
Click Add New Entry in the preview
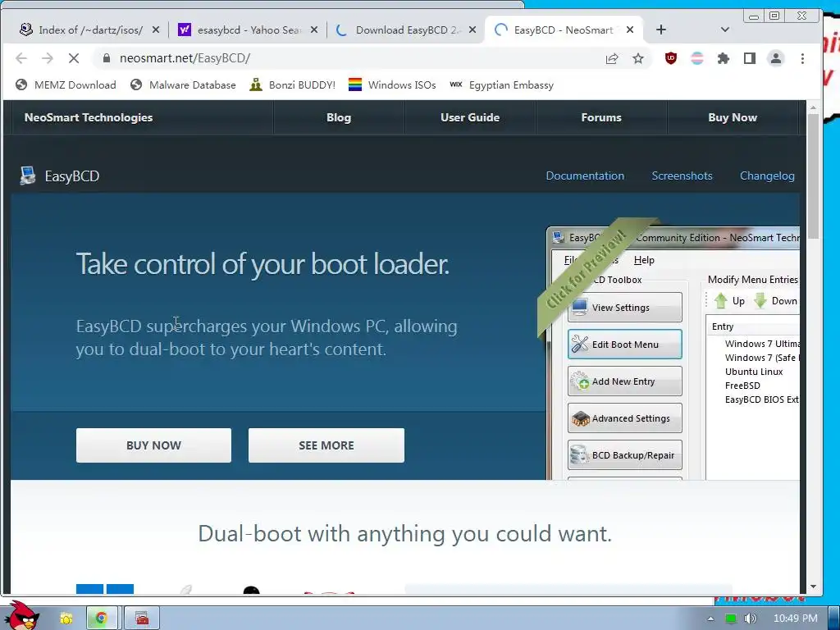pos(624,381)
